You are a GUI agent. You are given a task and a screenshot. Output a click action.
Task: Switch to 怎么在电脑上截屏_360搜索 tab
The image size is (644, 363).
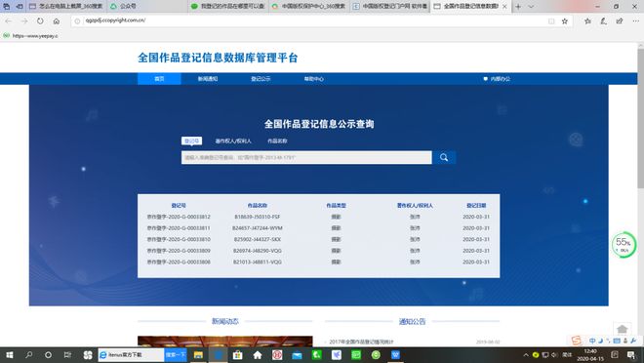coord(66,6)
